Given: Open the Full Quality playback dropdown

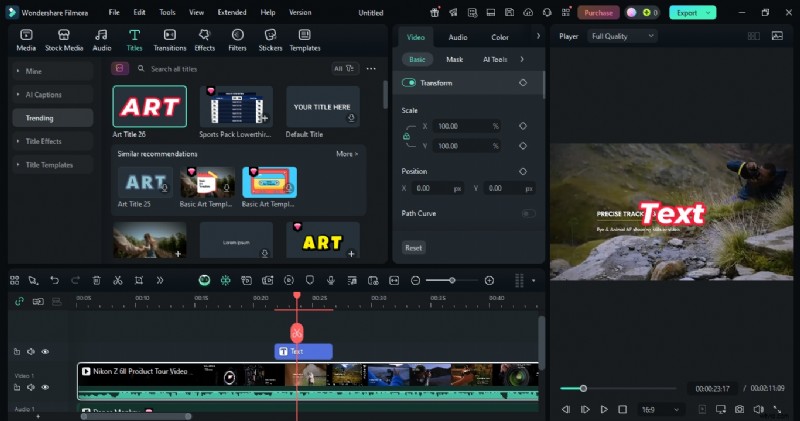Looking at the screenshot, I should tap(622, 36).
